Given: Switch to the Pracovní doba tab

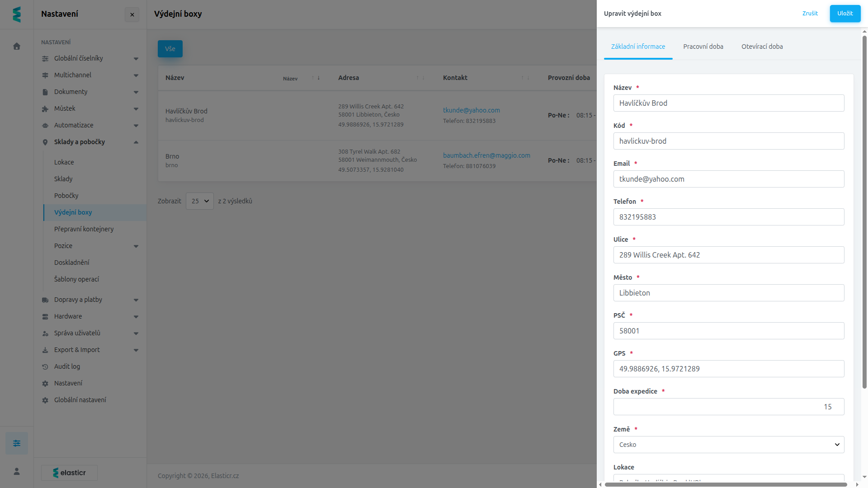Looking at the screenshot, I should (703, 47).
